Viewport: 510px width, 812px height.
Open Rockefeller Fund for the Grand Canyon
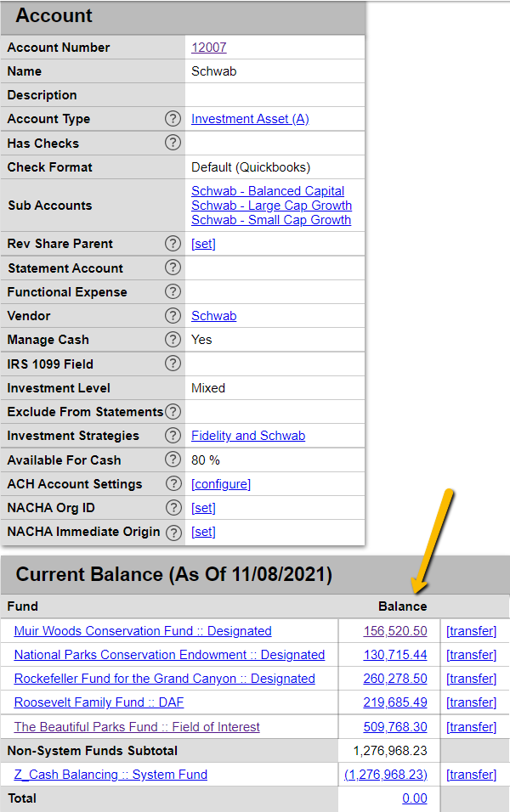164,679
